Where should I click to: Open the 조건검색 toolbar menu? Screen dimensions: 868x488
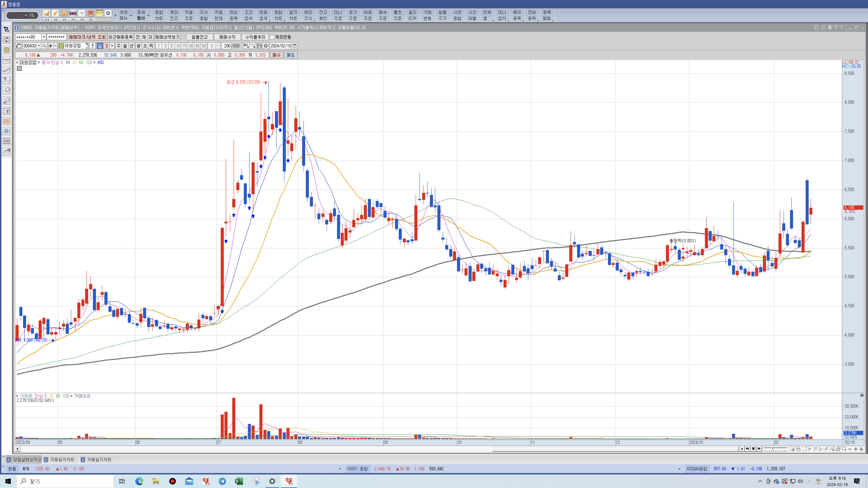point(248,15)
